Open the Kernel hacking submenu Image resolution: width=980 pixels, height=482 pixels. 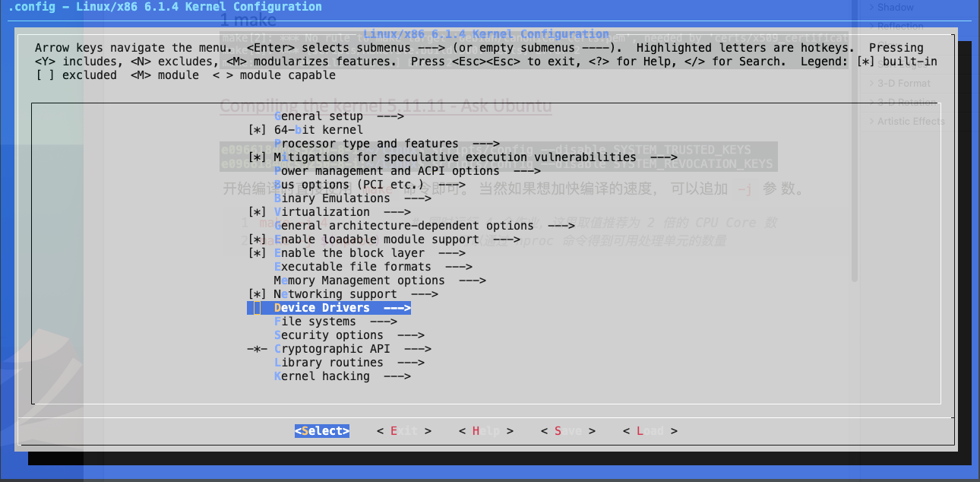tap(342, 376)
